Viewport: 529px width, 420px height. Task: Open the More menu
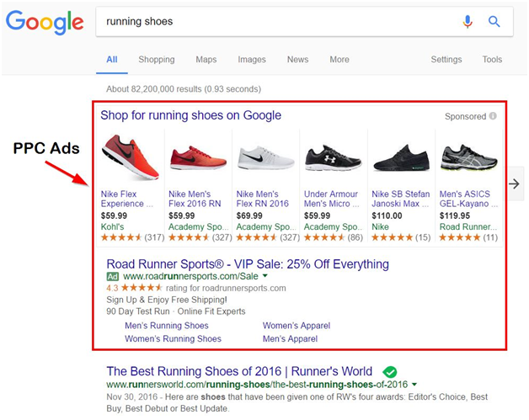(x=339, y=60)
